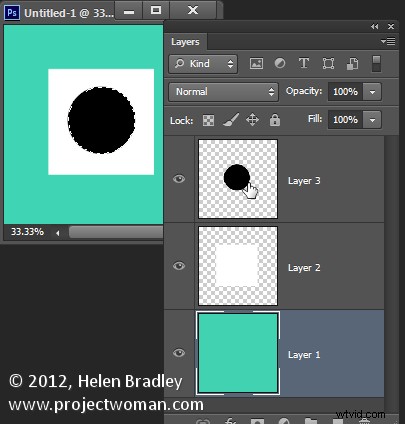Open the Layers panel flyout menu
Viewport: 405px width, 424px height.
point(388,41)
